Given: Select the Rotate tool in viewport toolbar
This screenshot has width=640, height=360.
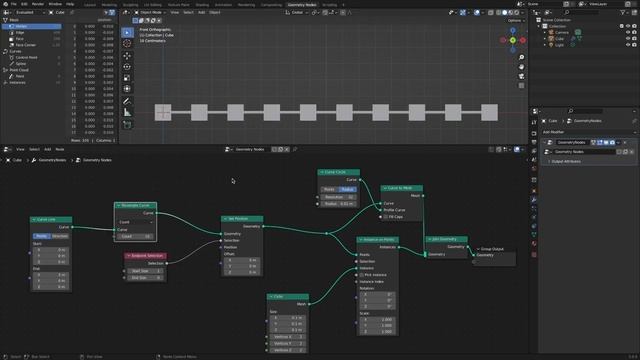Looking at the screenshot, I should point(127,67).
